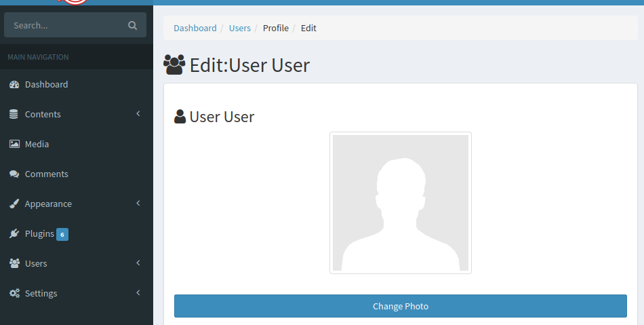Click the Appearance paintbrush icon
Viewport: 644px width, 325px height.
(x=14, y=204)
